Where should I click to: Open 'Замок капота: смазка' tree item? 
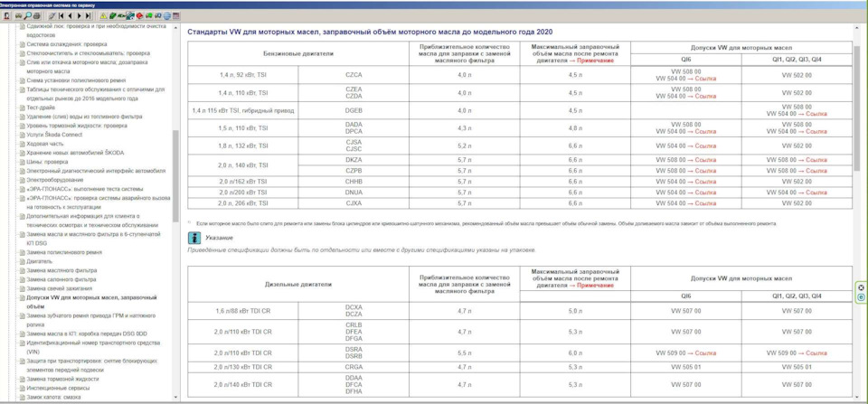click(x=53, y=398)
